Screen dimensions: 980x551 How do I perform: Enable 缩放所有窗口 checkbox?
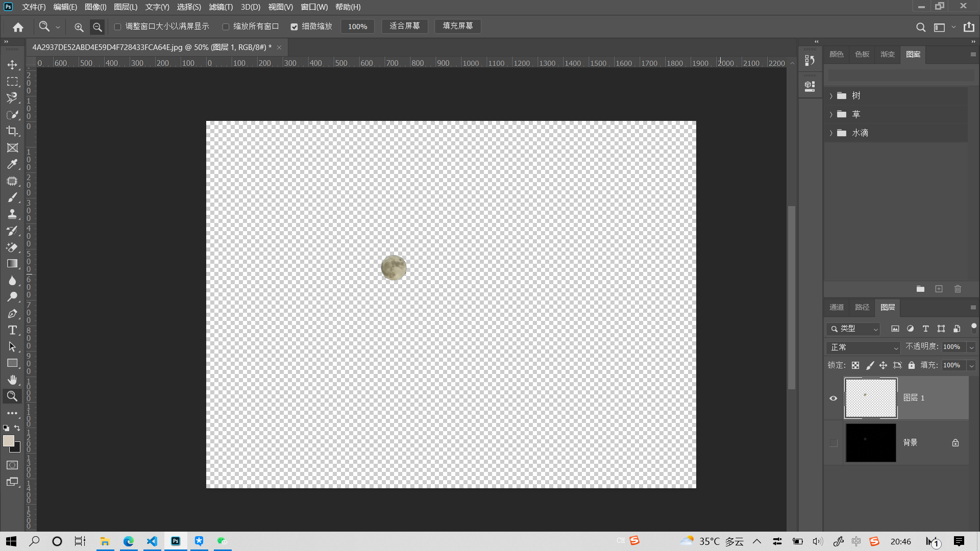point(226,27)
